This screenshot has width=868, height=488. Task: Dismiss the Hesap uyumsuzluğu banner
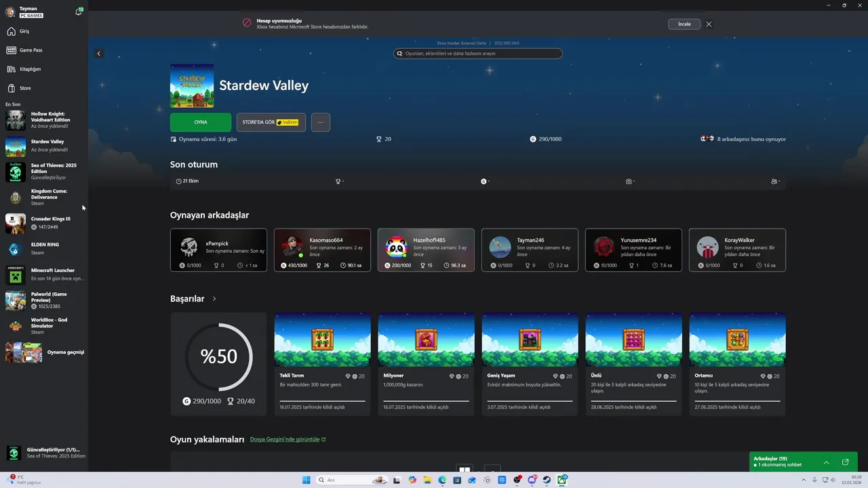709,24
